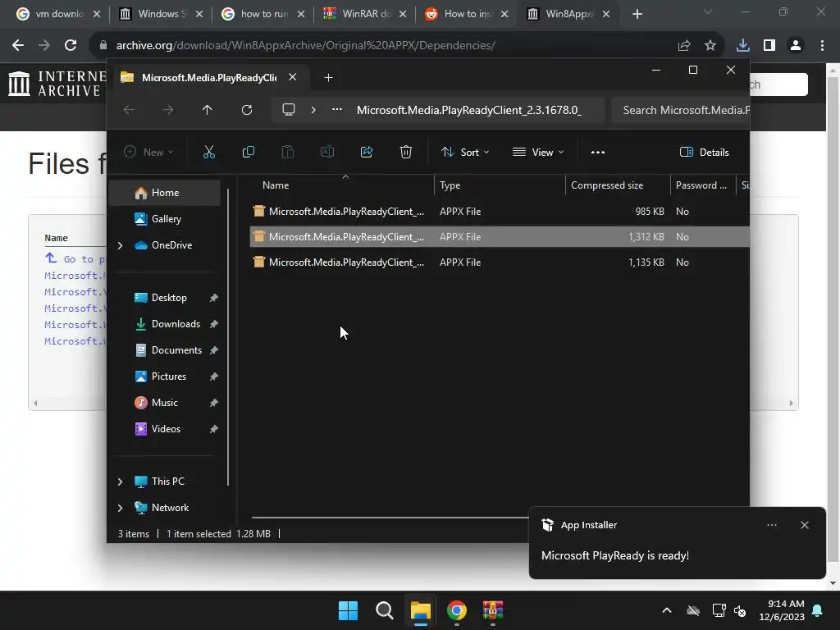840x630 pixels.
Task: Refresh the Explorer folder view
Action: pyautogui.click(x=247, y=110)
